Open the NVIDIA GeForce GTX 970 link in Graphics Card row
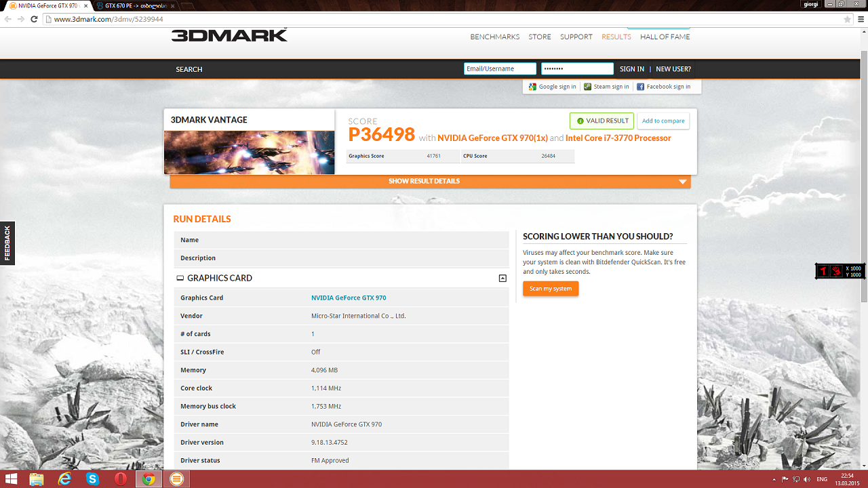Viewport: 868px width, 488px height. point(349,298)
